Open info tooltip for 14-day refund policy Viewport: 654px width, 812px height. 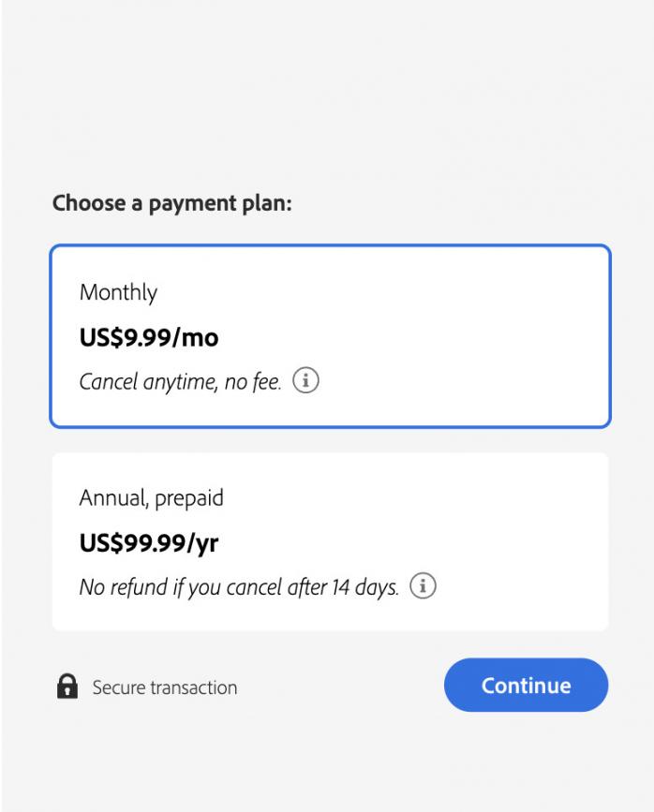point(424,587)
